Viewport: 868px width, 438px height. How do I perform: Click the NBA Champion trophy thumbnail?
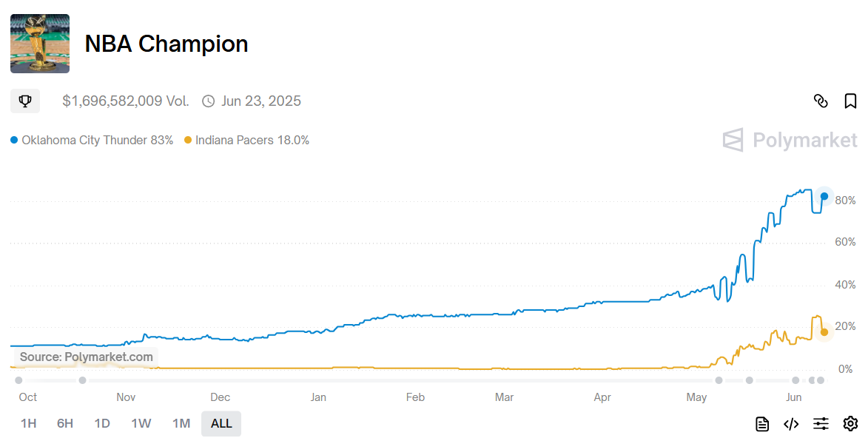[40, 44]
